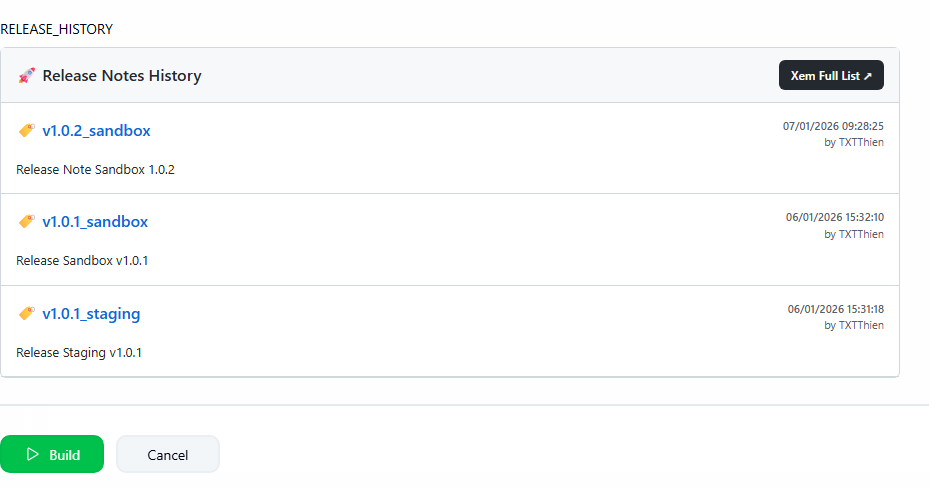This screenshot has width=929, height=489.
Task: Open the v1.0.1_staging release link
Action: (91, 314)
